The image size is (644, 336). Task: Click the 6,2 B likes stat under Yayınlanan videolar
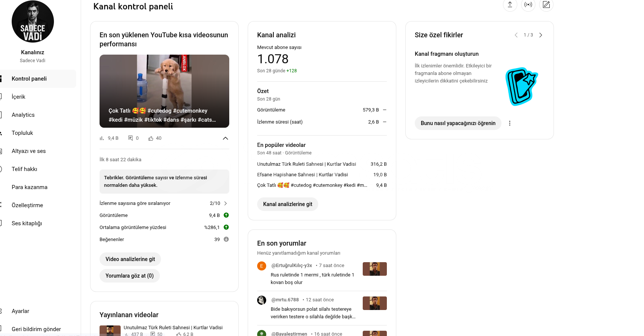click(x=185, y=334)
